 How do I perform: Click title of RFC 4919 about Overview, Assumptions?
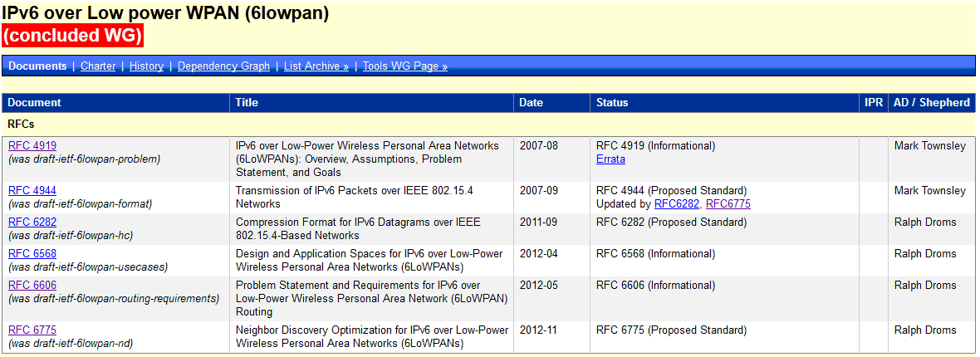click(367, 159)
